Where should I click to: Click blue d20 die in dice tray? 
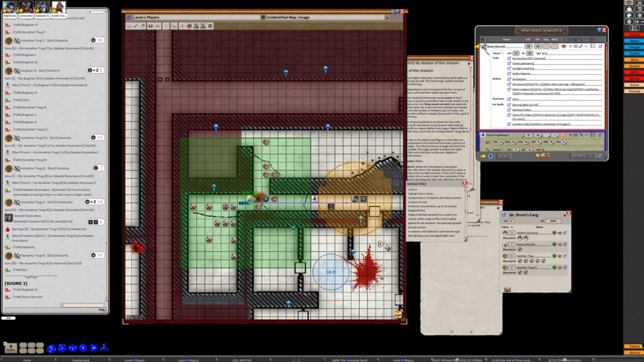click(x=52, y=348)
